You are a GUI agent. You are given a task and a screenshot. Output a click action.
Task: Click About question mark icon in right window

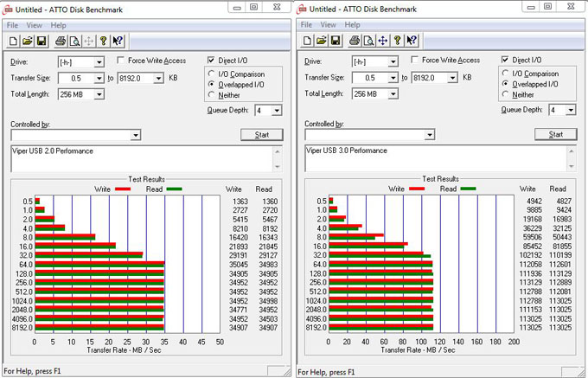[397, 41]
